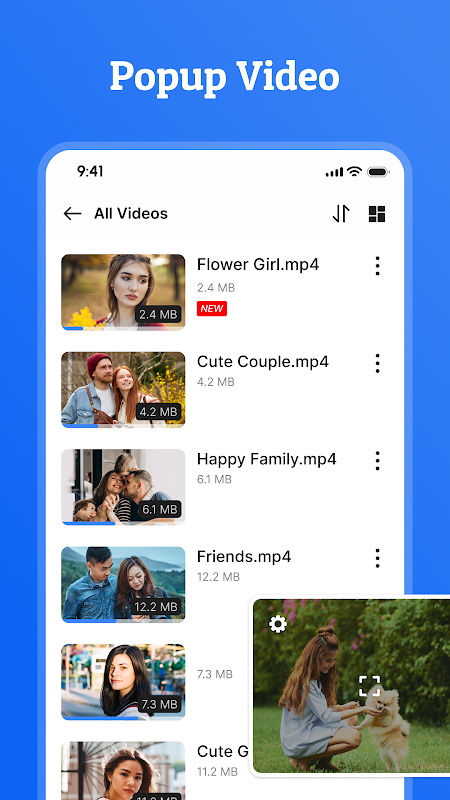
Task: Open the sort order icon
Action: point(341,214)
